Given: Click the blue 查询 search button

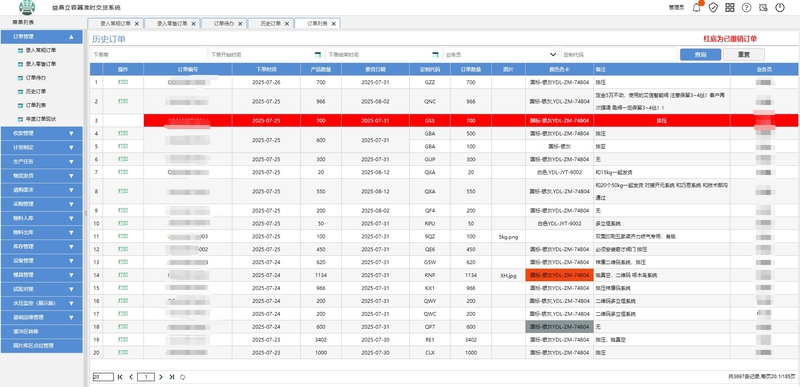Looking at the screenshot, I should click(701, 55).
